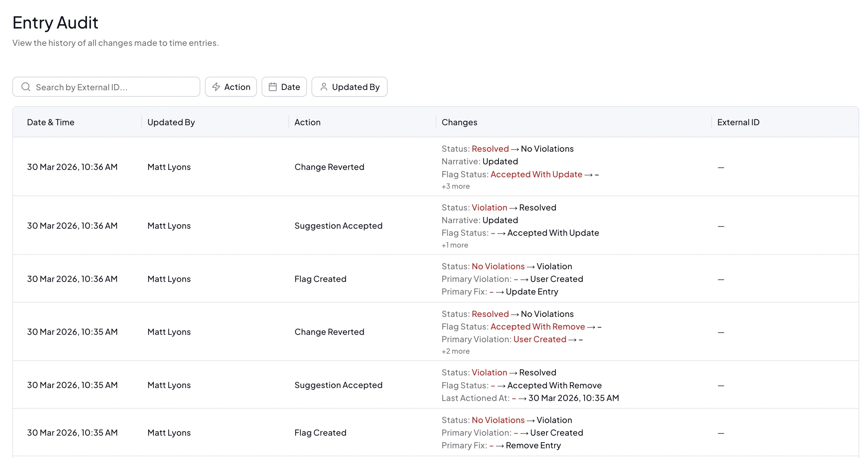Open the Date filter dropdown
868x458 pixels.
click(284, 87)
